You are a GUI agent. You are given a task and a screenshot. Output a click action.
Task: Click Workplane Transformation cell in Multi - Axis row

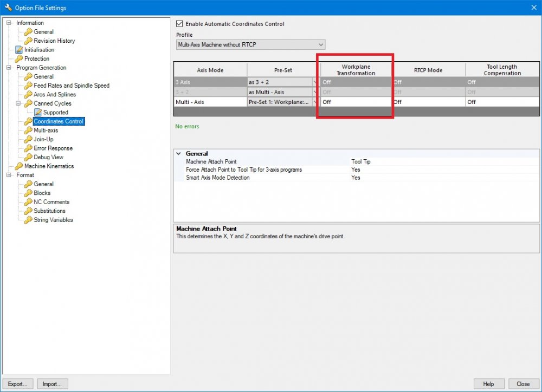click(x=355, y=102)
